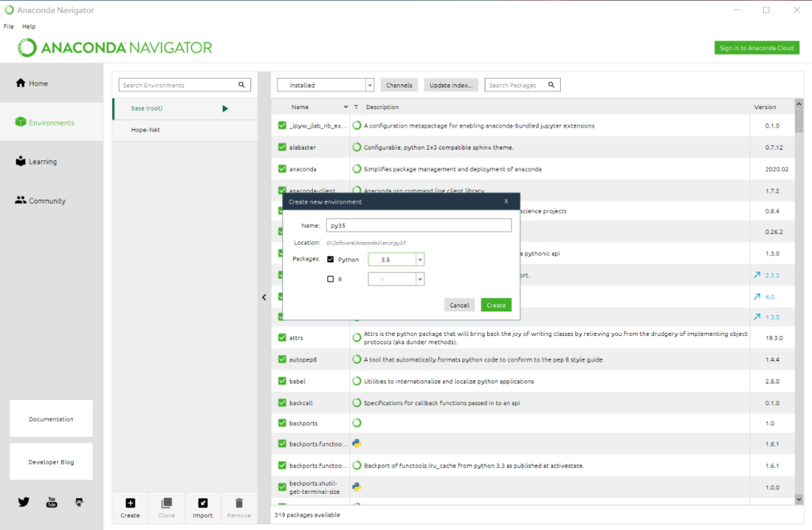812x530 pixels.
Task: Open the Twitter link icon
Action: coord(24,502)
